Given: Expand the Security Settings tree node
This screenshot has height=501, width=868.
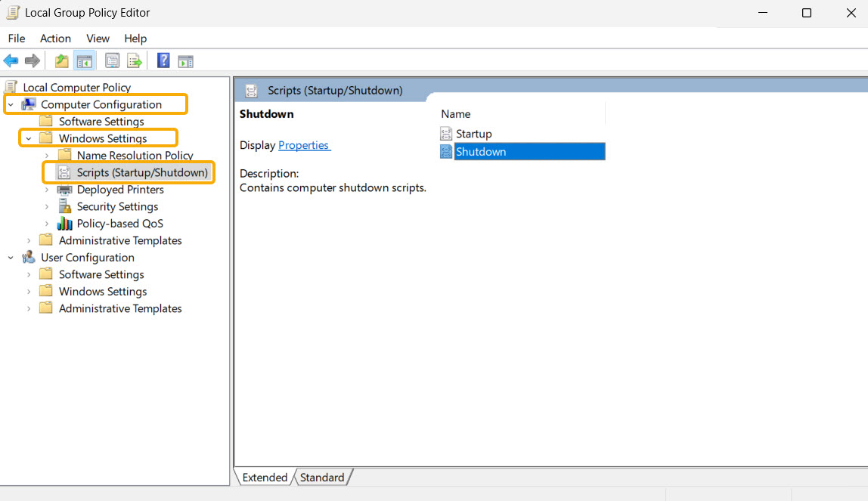Looking at the screenshot, I should click(x=48, y=206).
